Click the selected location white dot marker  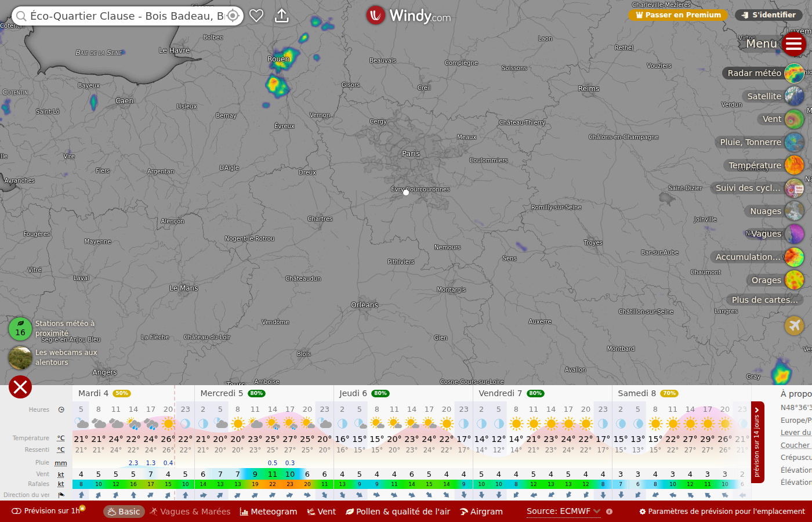tap(406, 193)
